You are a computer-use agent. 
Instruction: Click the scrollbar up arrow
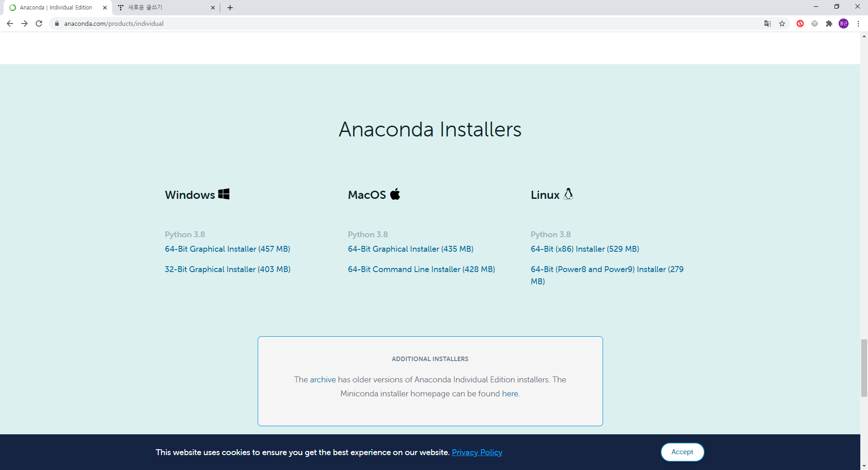(864, 36)
